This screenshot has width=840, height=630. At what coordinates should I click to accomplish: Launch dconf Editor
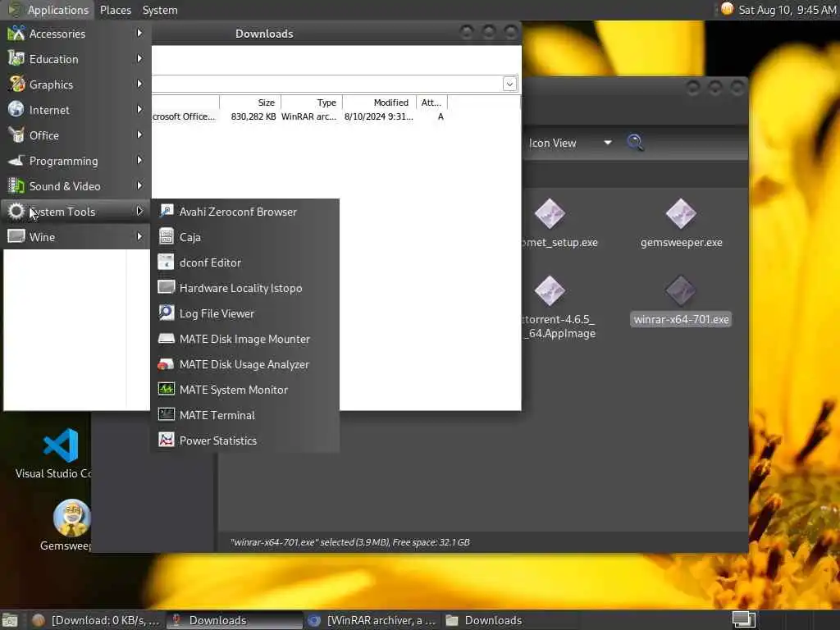coord(244,262)
